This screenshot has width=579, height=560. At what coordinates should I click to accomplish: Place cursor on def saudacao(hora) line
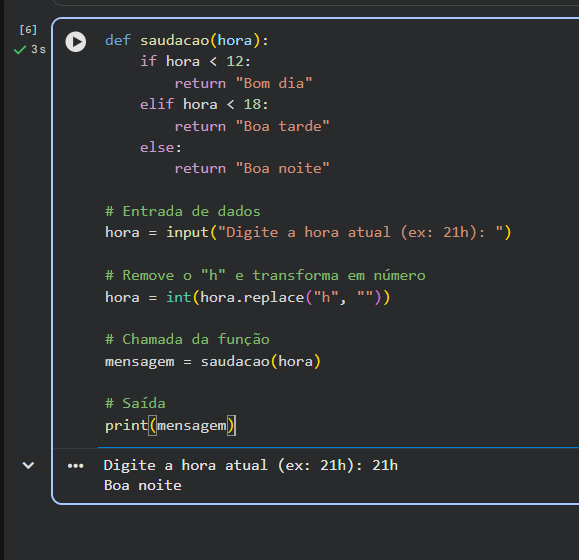tap(187, 40)
